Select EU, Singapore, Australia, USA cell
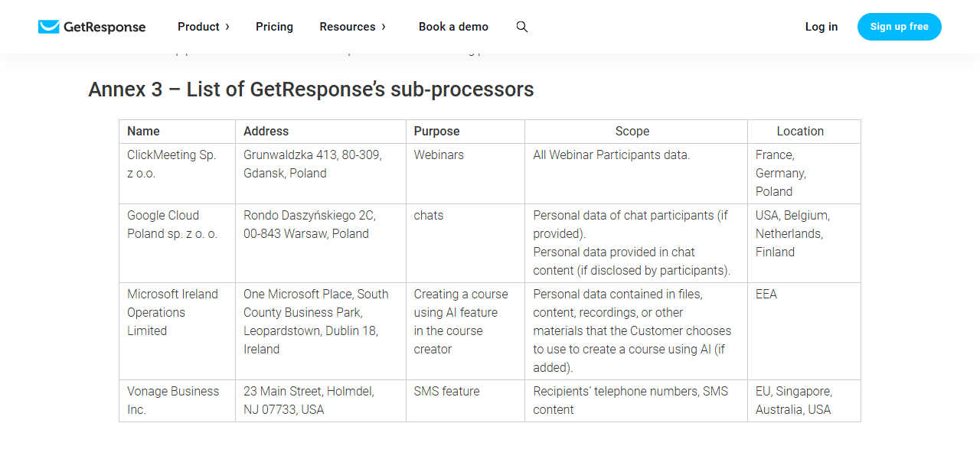The width and height of the screenshot is (980, 459). pos(804,401)
